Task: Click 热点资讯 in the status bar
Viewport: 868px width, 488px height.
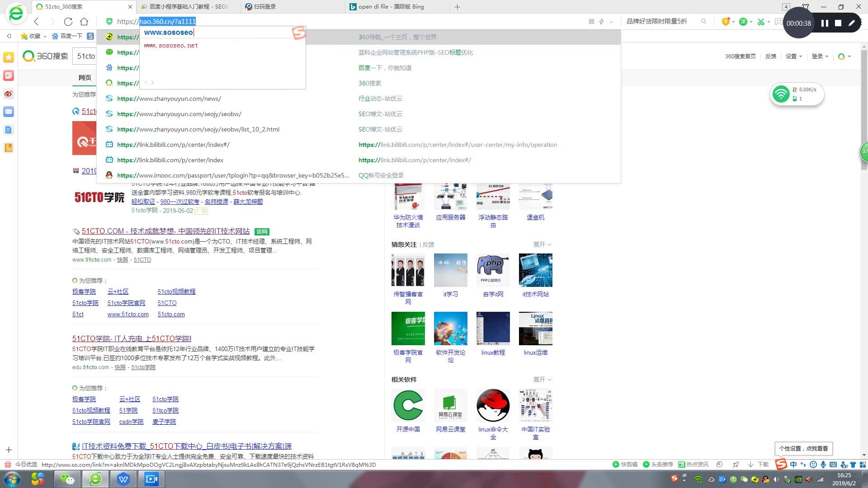Action: [693, 465]
